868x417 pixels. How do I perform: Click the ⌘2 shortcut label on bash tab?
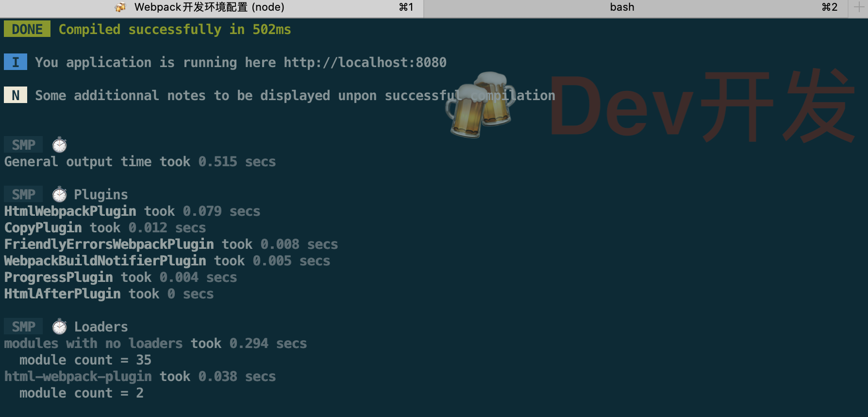pyautogui.click(x=830, y=7)
